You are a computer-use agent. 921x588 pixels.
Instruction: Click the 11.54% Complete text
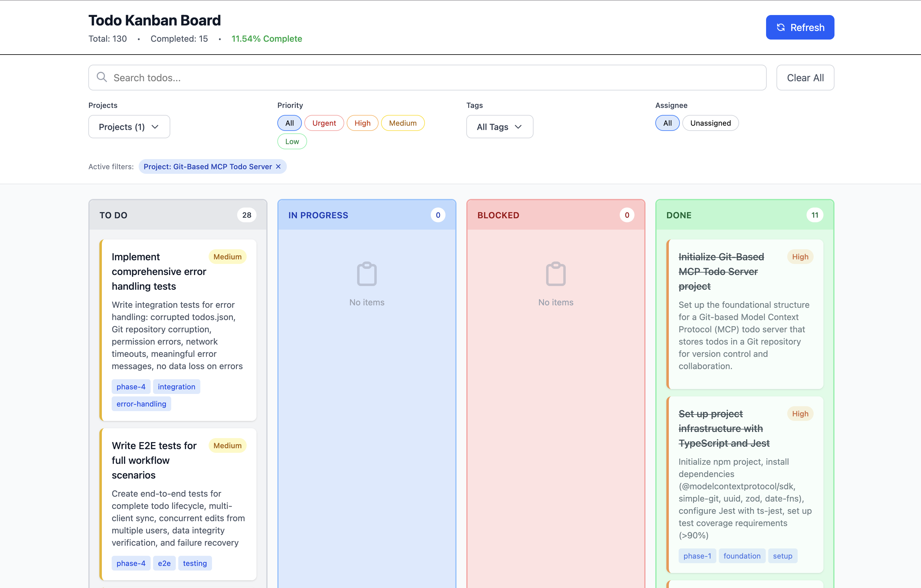[x=267, y=39]
